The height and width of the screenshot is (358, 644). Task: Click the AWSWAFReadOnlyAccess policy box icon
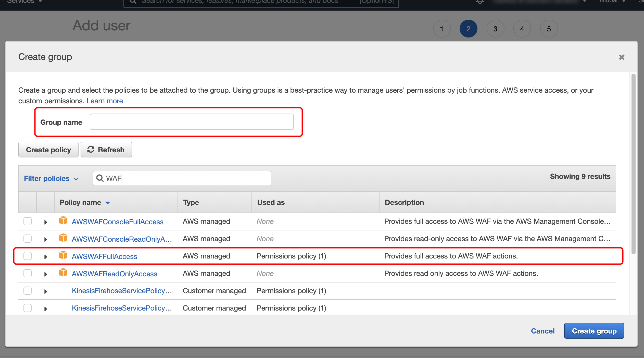click(x=63, y=273)
